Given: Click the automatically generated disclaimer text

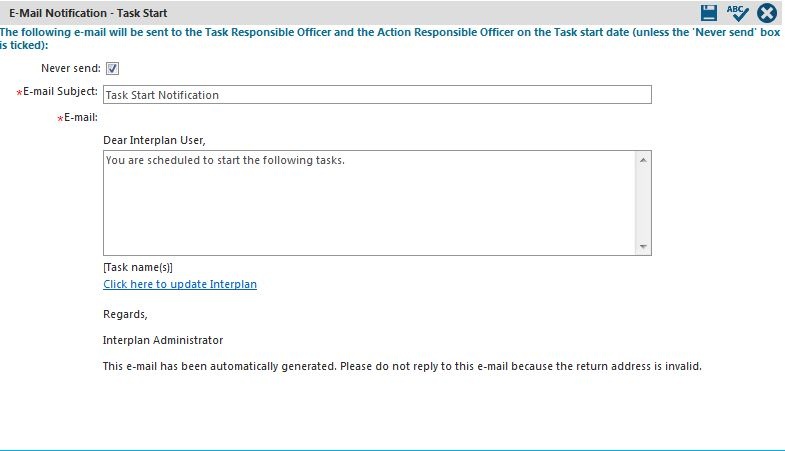Looking at the screenshot, I should 402,366.
